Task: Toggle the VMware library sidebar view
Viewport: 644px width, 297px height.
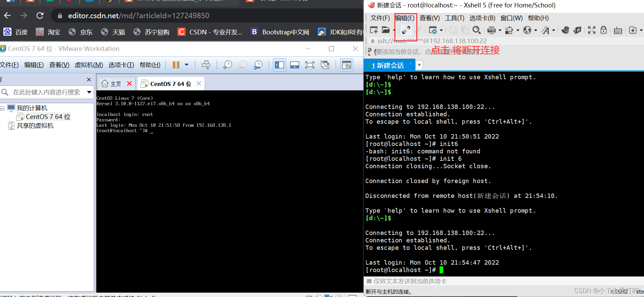Action: click(x=279, y=65)
